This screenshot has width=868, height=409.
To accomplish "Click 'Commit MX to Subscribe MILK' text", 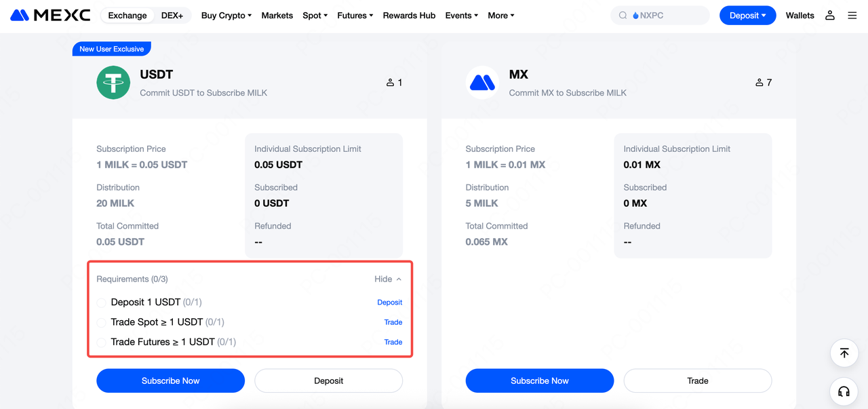I will coord(568,93).
